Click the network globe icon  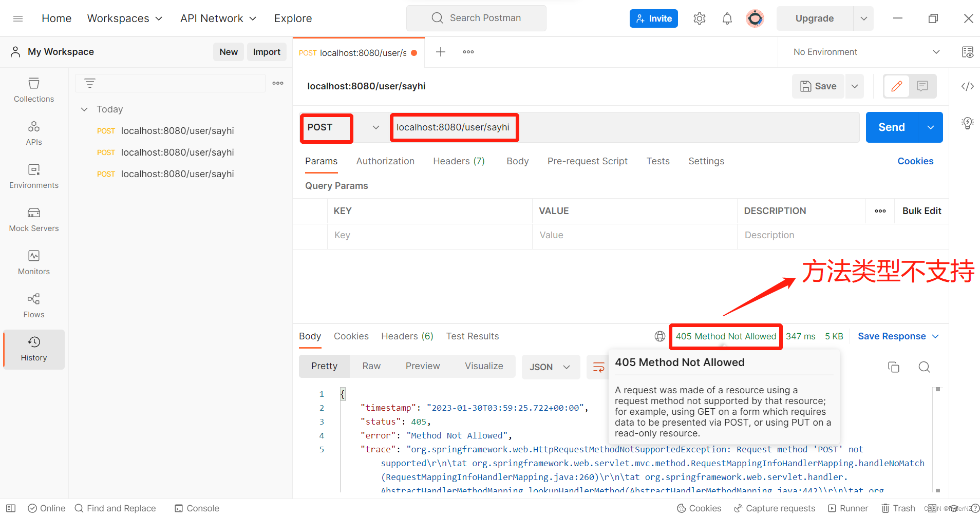point(660,336)
